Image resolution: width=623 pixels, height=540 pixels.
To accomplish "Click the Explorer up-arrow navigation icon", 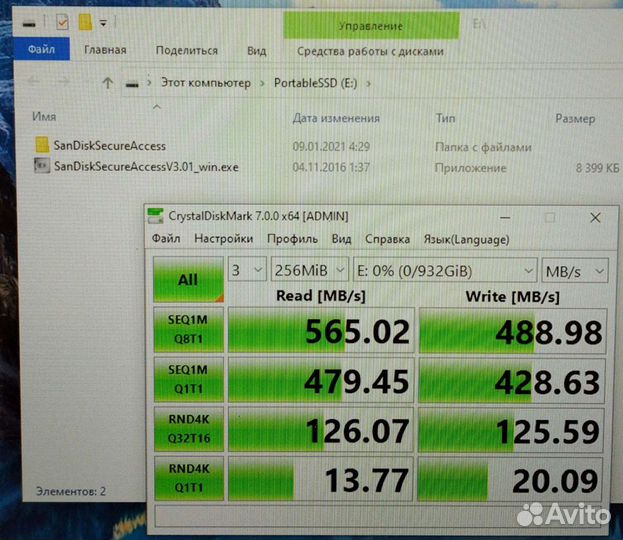I will pyautogui.click(x=108, y=83).
